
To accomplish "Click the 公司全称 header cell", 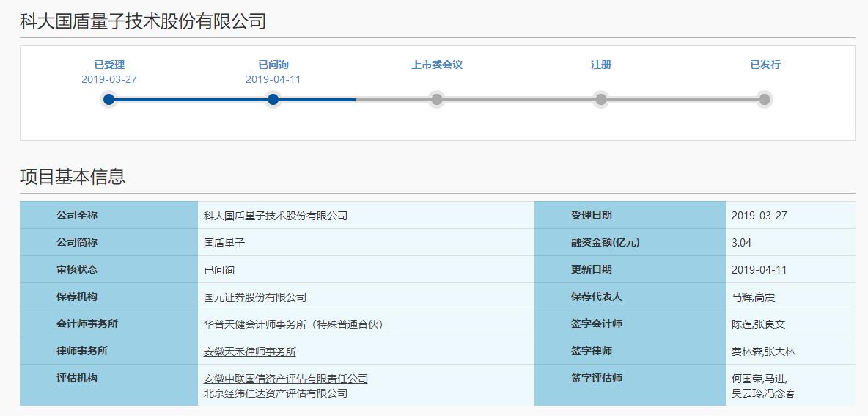I will tap(108, 215).
